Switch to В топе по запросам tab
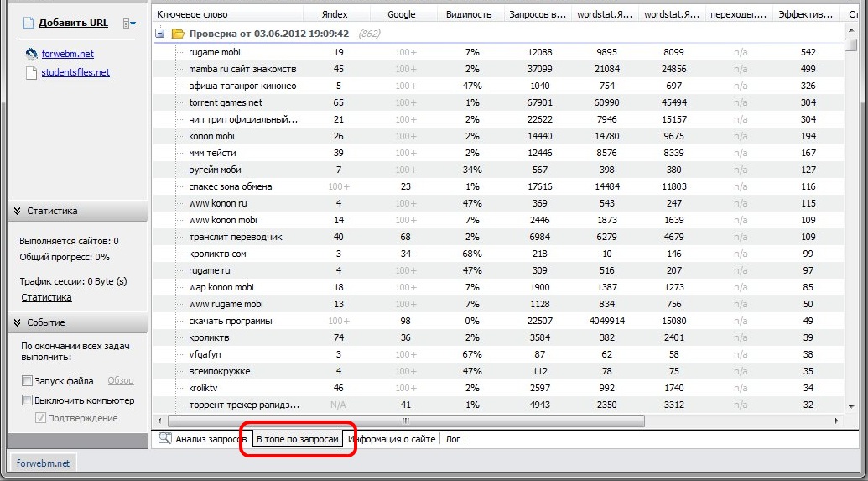This screenshot has width=868, height=481. (298, 439)
